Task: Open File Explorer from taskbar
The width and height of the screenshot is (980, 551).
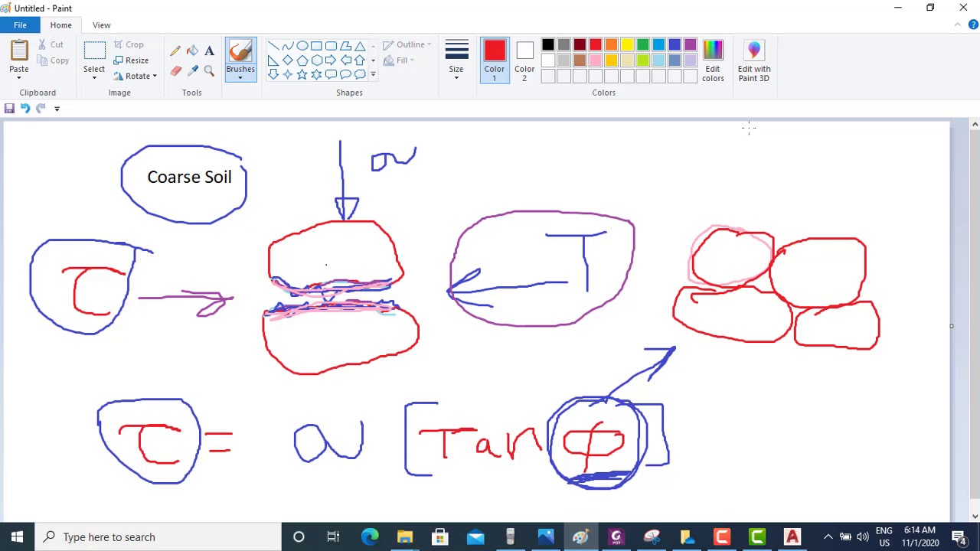Action: tap(405, 537)
